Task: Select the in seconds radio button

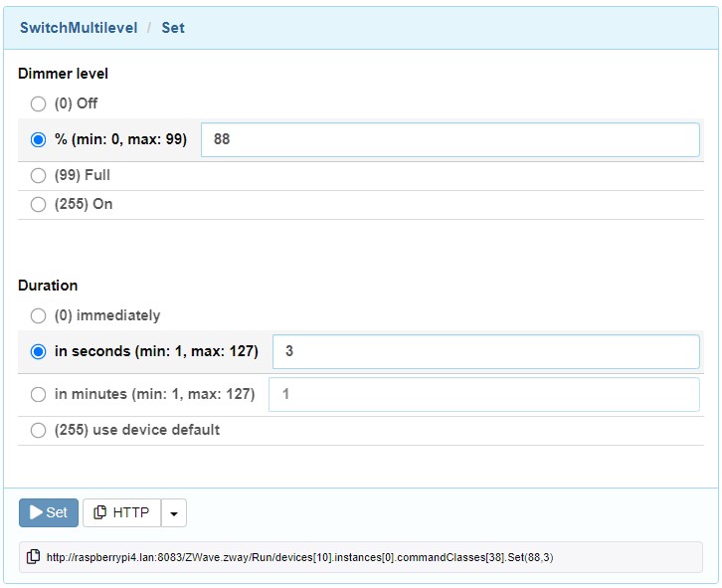Action: [38, 351]
